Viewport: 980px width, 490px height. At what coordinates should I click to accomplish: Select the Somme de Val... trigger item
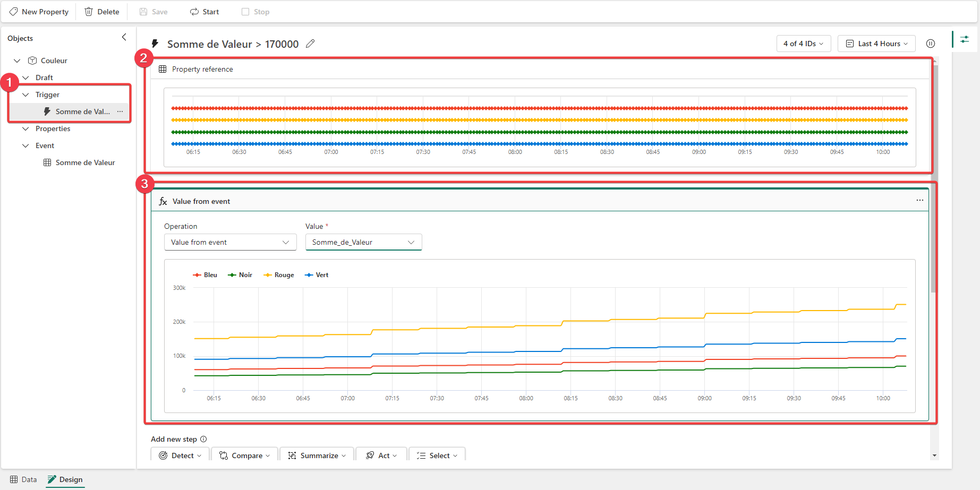point(69,111)
